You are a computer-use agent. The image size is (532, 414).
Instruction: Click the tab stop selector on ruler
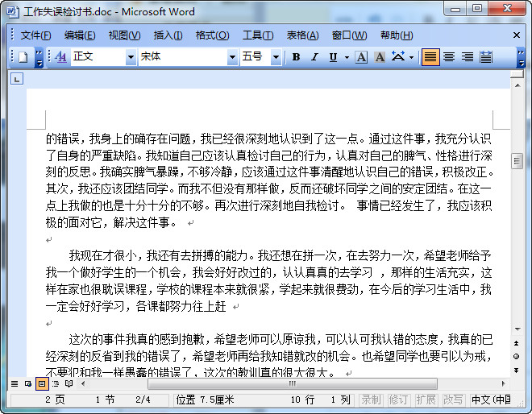17,79
